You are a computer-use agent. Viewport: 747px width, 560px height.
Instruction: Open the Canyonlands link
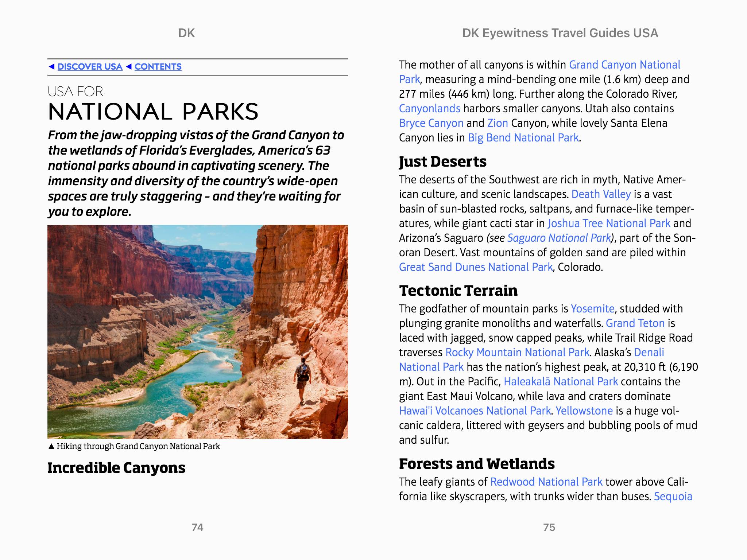click(x=429, y=109)
